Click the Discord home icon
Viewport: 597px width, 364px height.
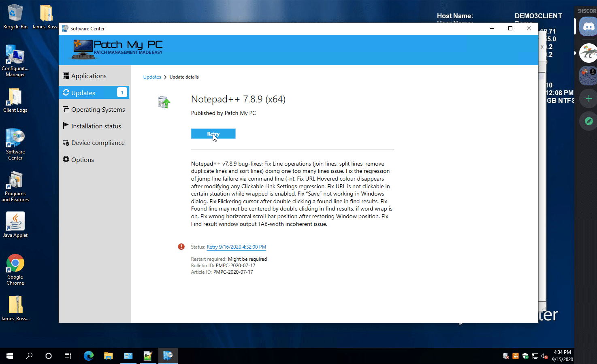[x=588, y=27]
